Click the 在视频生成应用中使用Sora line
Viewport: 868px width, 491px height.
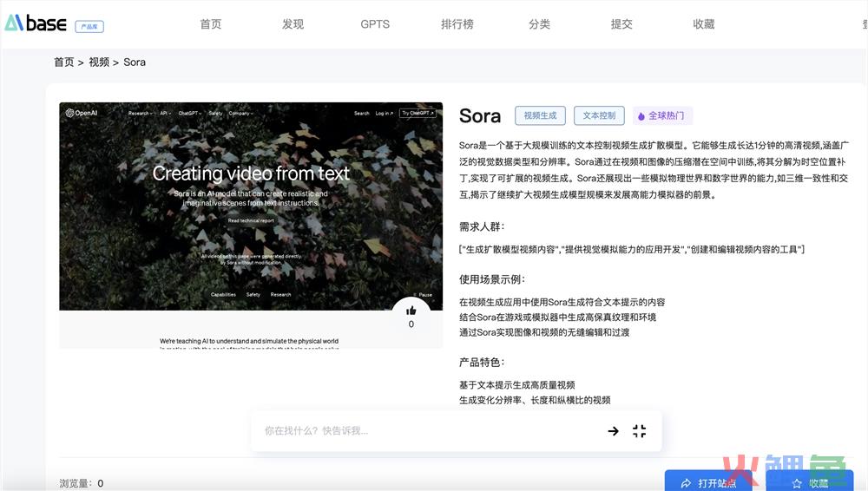562,302
